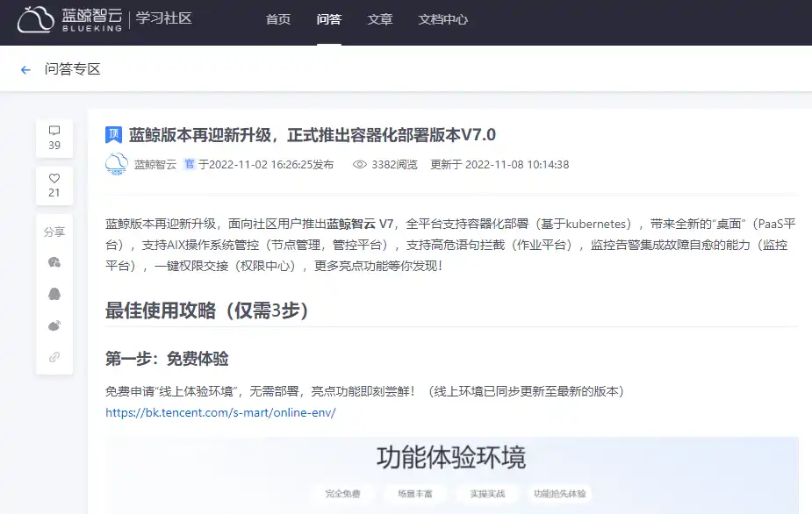Click subheading 第一步：免费体验
The height and width of the screenshot is (514, 812).
pyautogui.click(x=167, y=359)
